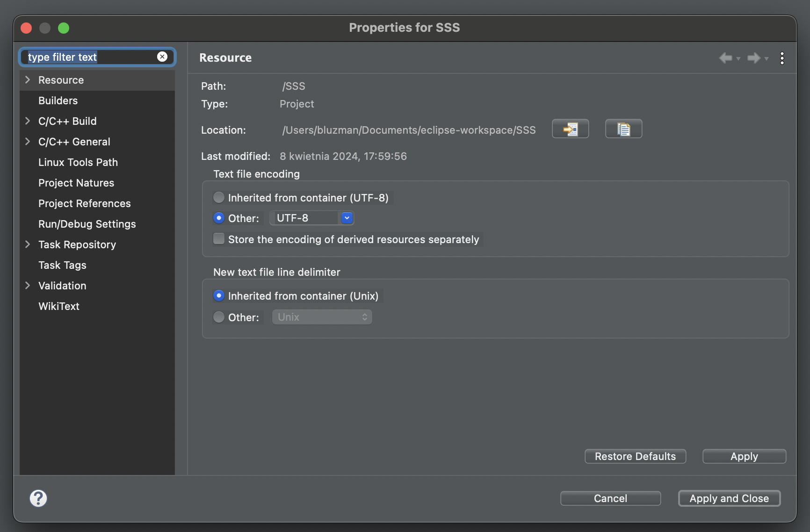Click the forward navigation arrow
This screenshot has width=810, height=532.
point(754,58)
